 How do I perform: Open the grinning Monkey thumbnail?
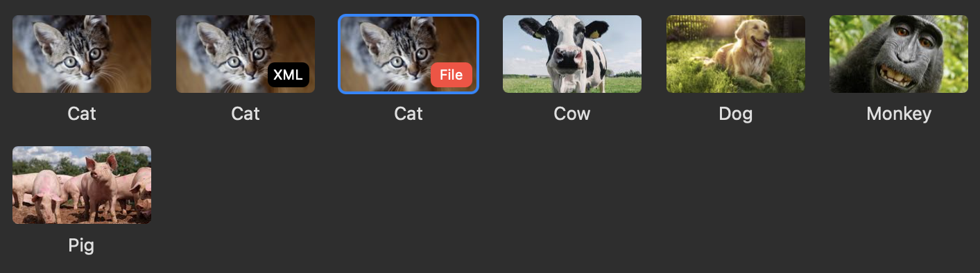point(899,54)
